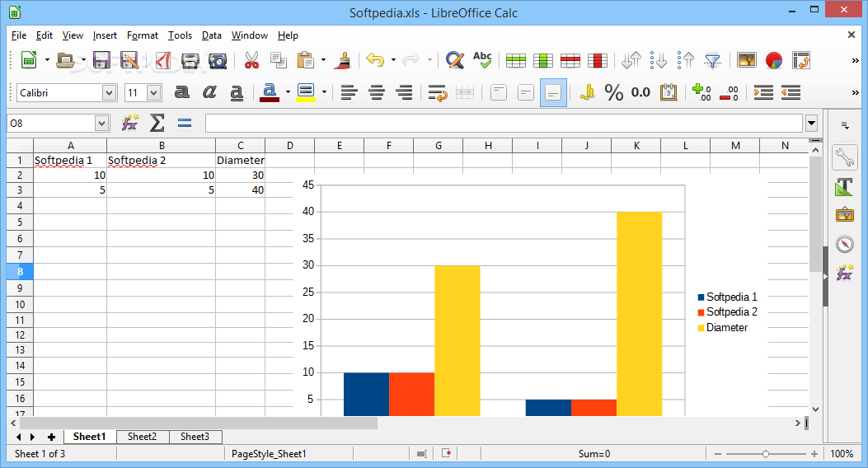The width and height of the screenshot is (868, 468).
Task: Align cell content to top
Action: 498,92
